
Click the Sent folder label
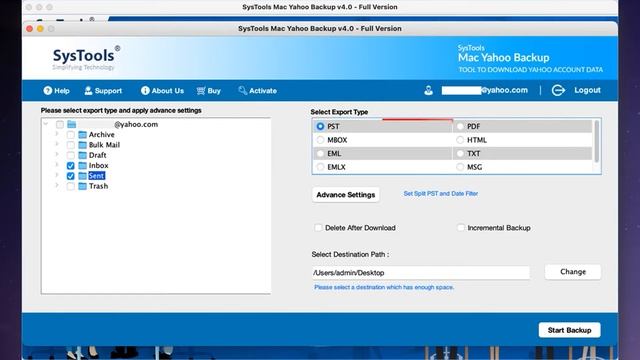coord(97,176)
